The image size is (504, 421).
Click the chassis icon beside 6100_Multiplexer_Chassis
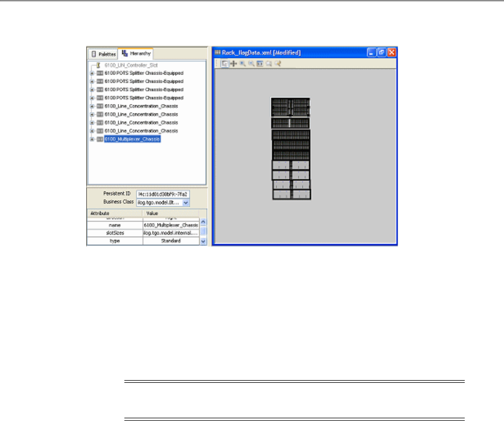pos(100,139)
